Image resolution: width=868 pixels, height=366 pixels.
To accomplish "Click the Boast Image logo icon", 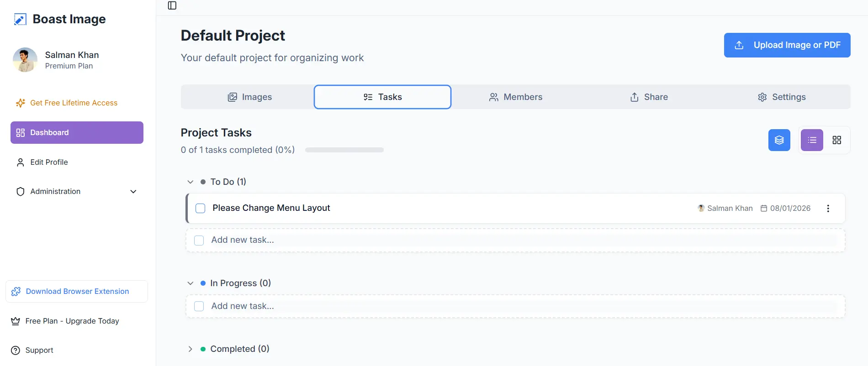I will point(20,19).
